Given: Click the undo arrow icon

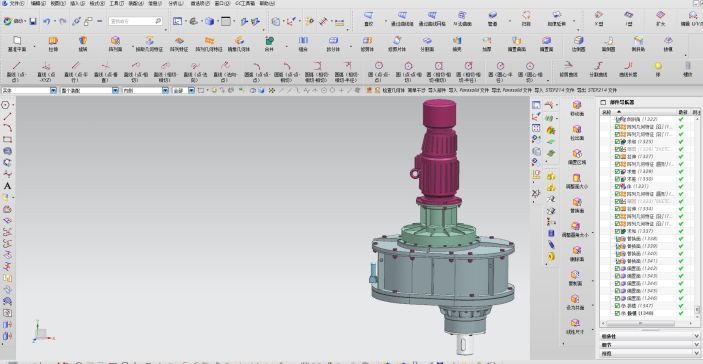Looking at the screenshot, I should [47, 21].
